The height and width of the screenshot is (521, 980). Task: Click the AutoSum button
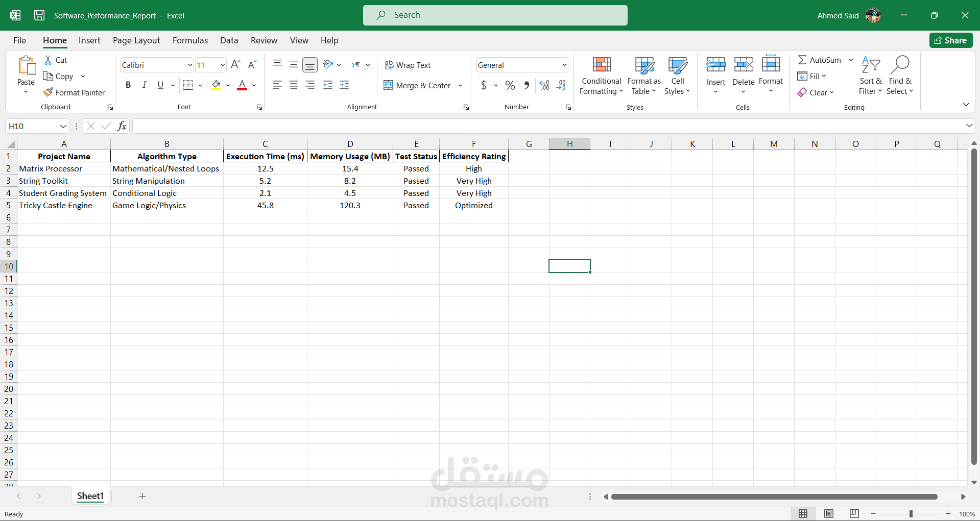(x=820, y=60)
